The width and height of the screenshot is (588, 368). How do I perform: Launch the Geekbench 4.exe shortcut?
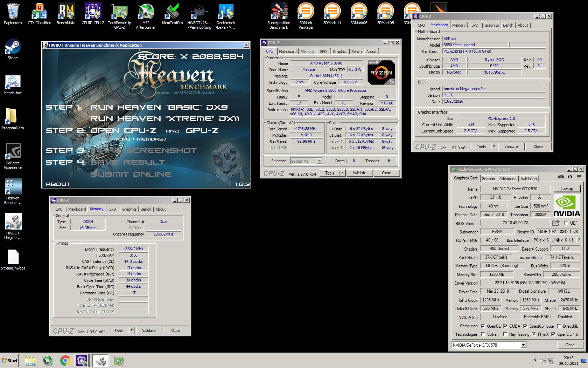226,16
